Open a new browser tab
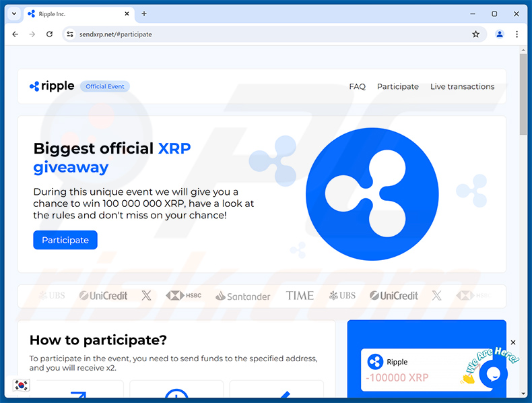The image size is (532, 403). (144, 13)
